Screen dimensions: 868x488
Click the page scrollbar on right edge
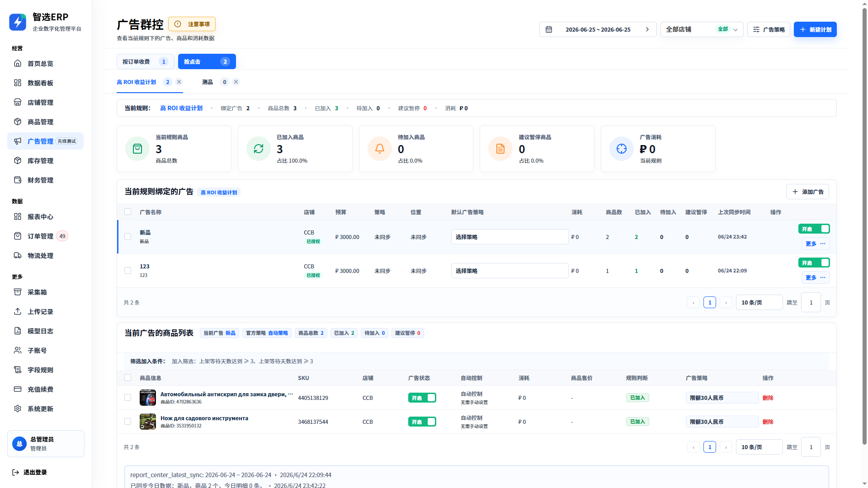click(864, 226)
